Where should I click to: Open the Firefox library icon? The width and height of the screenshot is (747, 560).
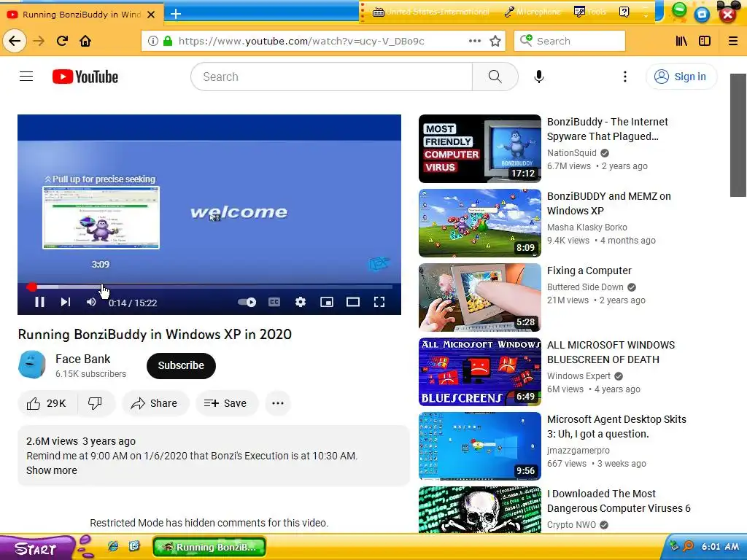pyautogui.click(x=682, y=41)
